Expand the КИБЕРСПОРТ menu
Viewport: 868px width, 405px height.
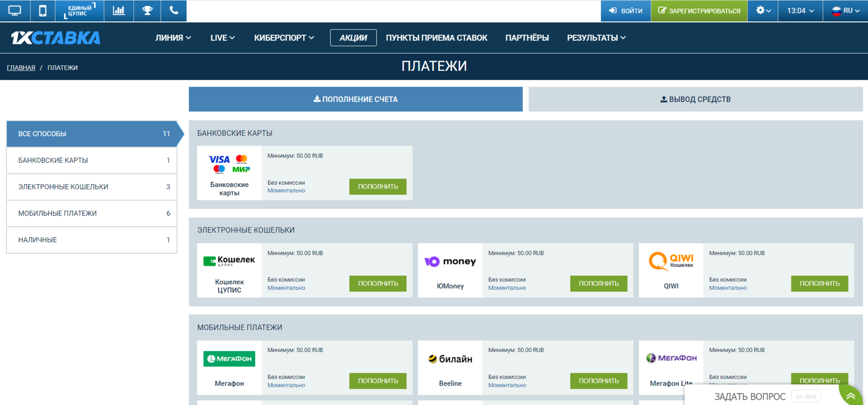tap(284, 38)
